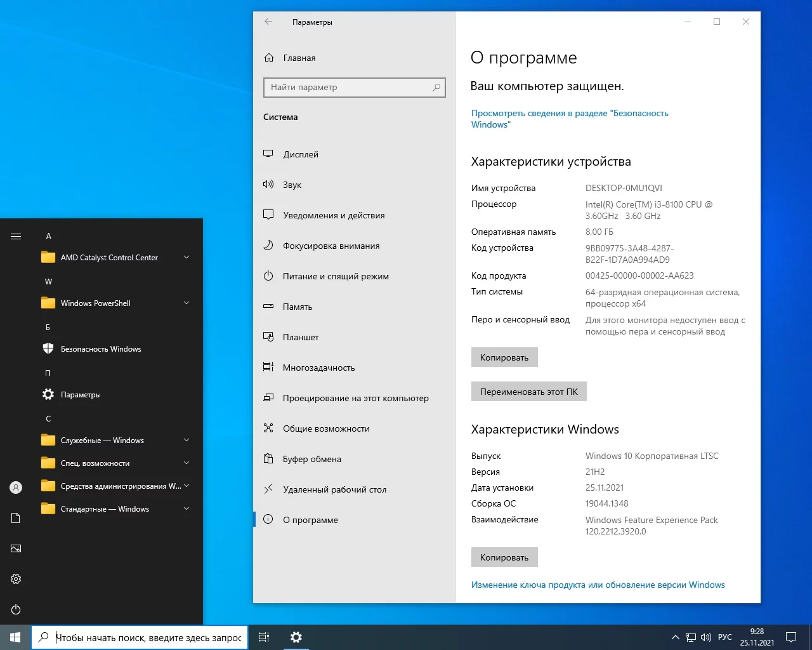The height and width of the screenshot is (650, 812).
Task: Click version value 21H2
Action: 595,472
